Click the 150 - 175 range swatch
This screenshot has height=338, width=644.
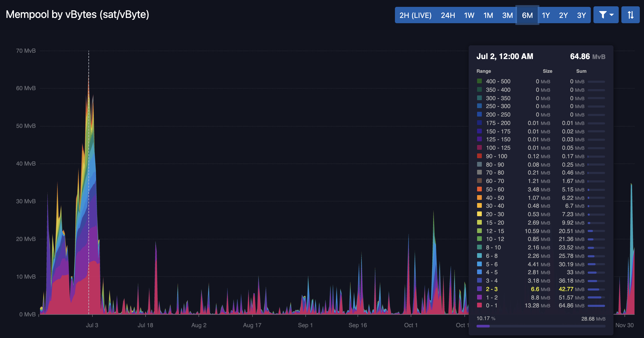click(x=479, y=131)
